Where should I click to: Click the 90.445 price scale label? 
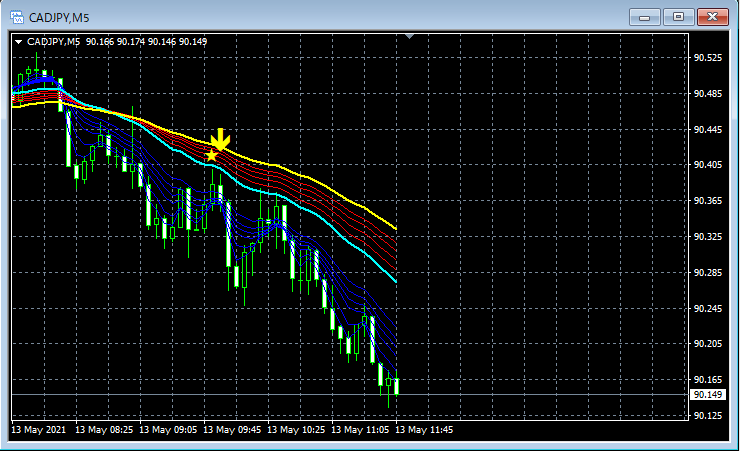(x=707, y=130)
